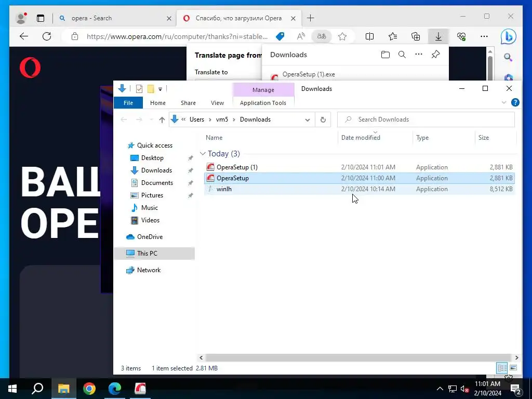Sort files by Size column
532x399 pixels.
click(x=495, y=137)
